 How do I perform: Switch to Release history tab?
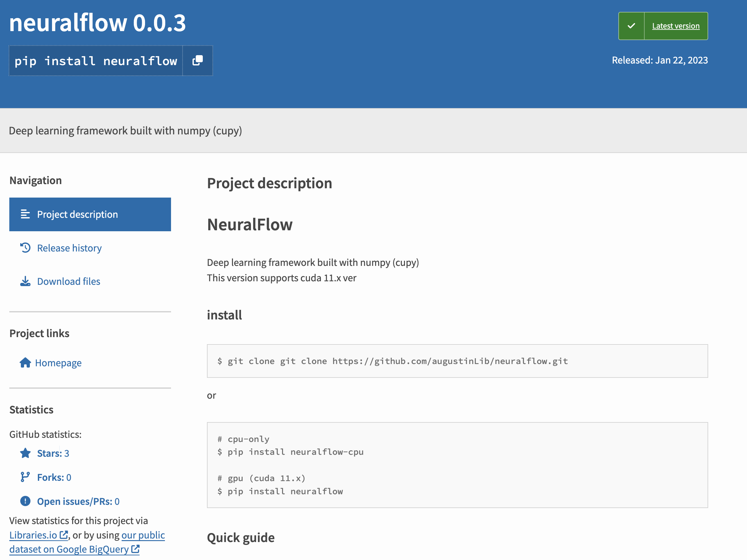click(69, 248)
